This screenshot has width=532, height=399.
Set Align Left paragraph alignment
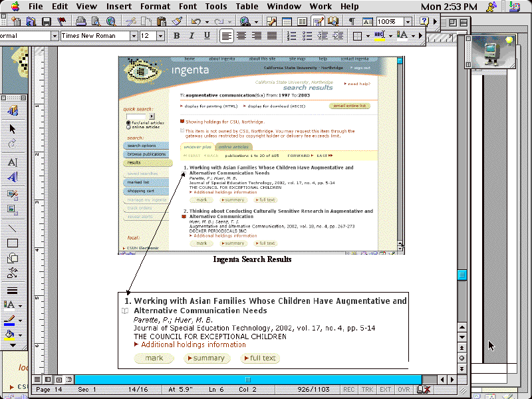[226, 36]
